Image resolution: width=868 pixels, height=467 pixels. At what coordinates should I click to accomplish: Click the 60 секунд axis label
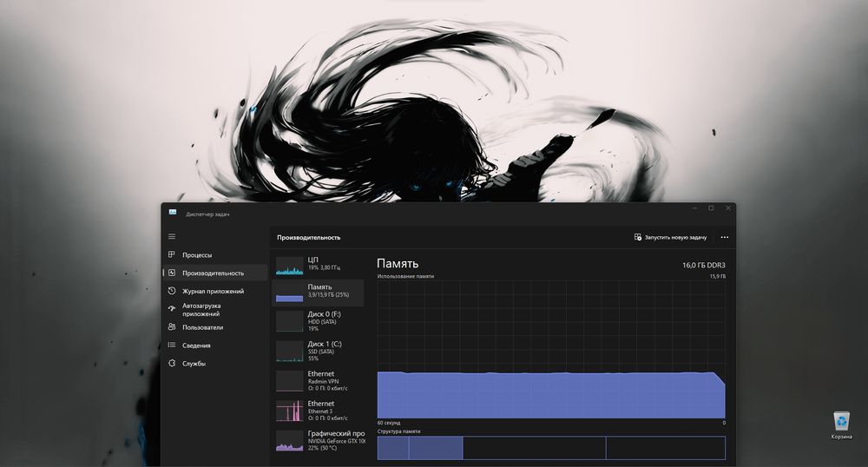click(389, 423)
